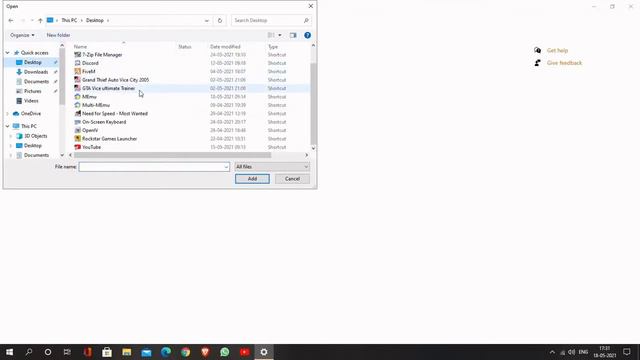This screenshot has width=640, height=360.
Task: Select the FiveM shortcut icon
Action: (78, 71)
